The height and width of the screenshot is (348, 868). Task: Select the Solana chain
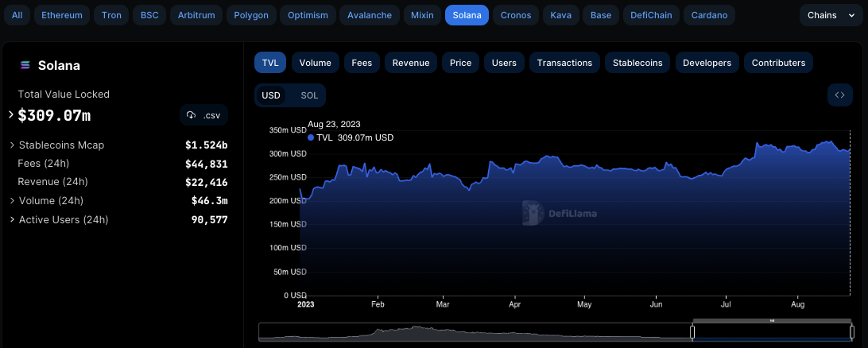(x=467, y=15)
